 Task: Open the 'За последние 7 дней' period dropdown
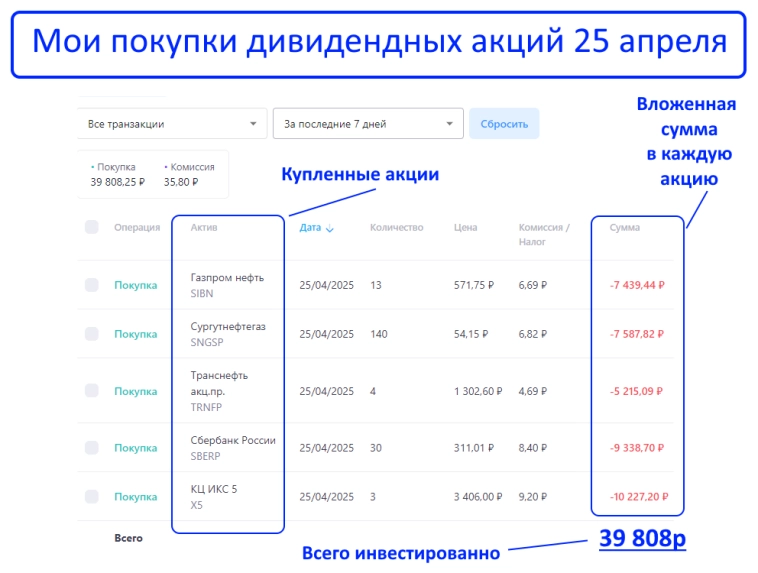(x=368, y=124)
